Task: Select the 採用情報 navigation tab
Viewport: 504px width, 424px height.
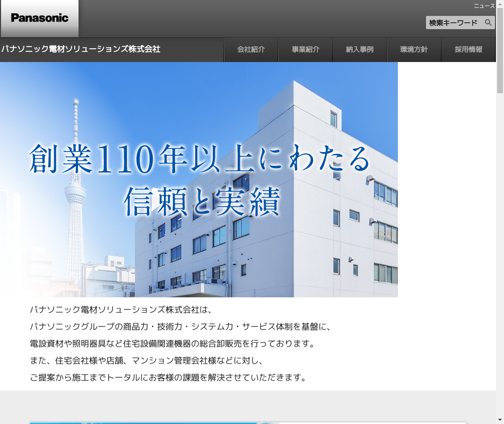Action: click(468, 50)
